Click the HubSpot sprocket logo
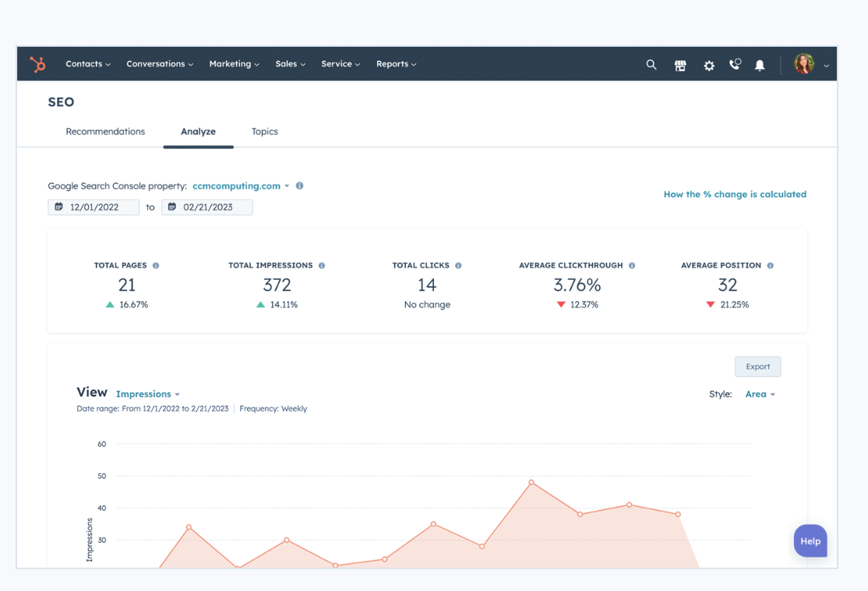The image size is (868, 591). tap(37, 64)
